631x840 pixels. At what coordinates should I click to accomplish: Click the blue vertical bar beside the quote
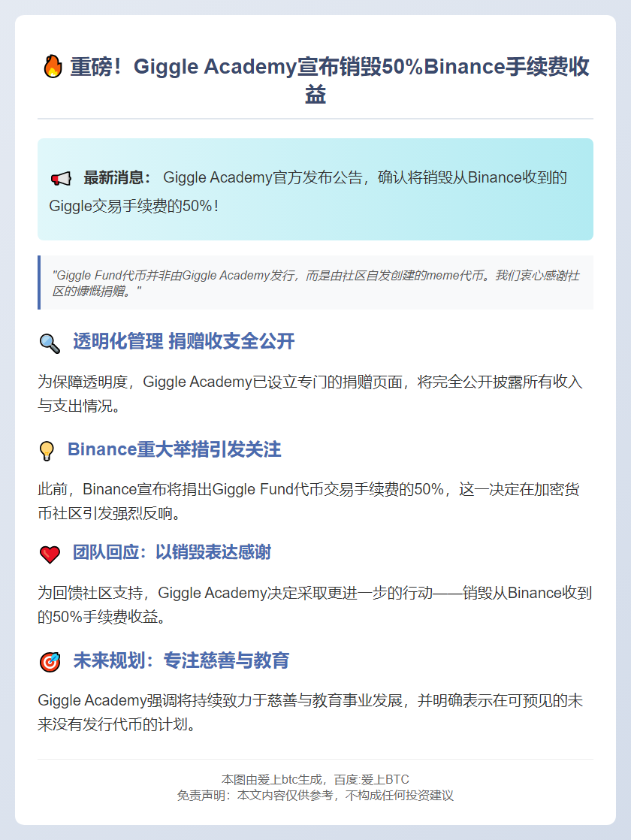[41, 282]
